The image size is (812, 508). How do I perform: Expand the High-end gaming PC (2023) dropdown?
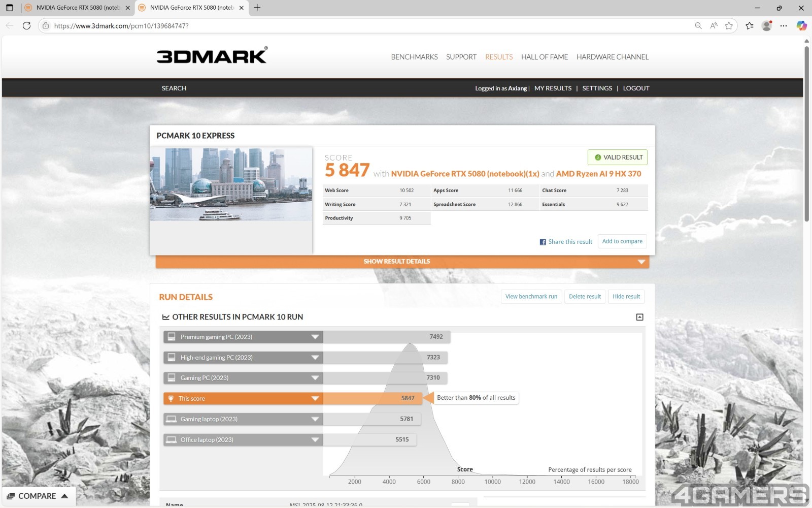[315, 358]
